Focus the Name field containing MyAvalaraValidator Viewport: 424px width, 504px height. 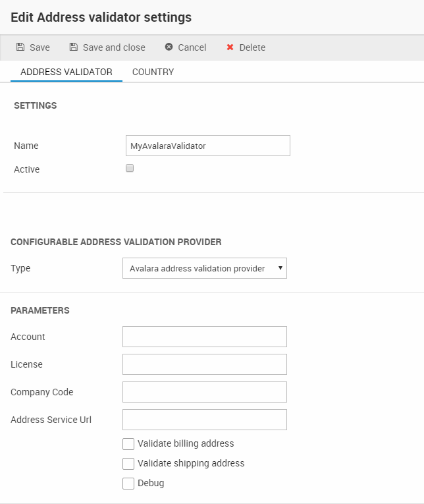[207, 146]
